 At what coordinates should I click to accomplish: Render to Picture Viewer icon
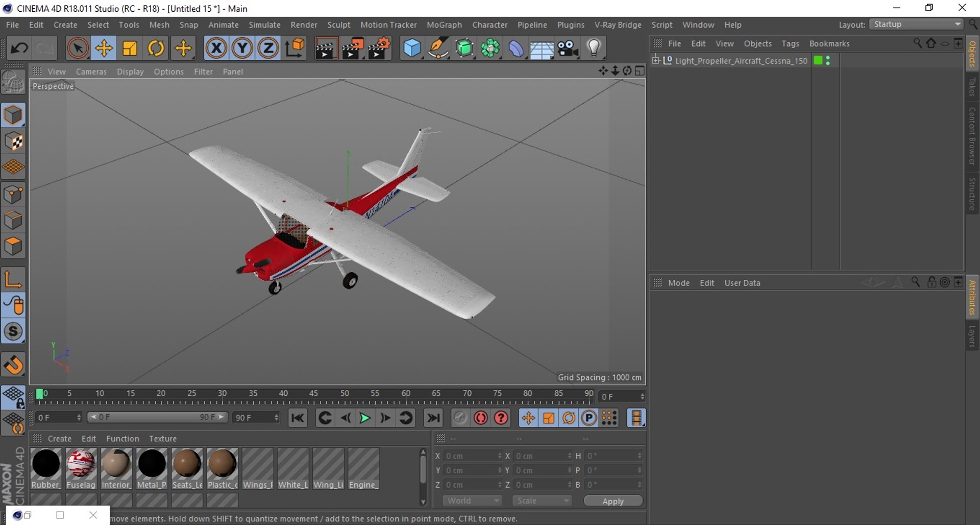(x=353, y=49)
